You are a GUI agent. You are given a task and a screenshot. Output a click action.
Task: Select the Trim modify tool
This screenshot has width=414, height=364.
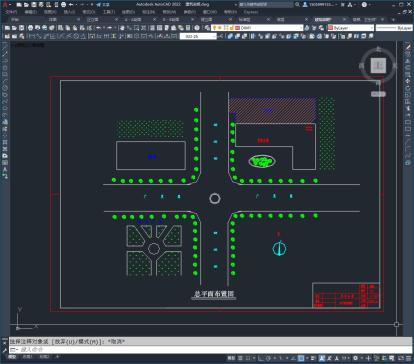pyautogui.click(x=408, y=108)
